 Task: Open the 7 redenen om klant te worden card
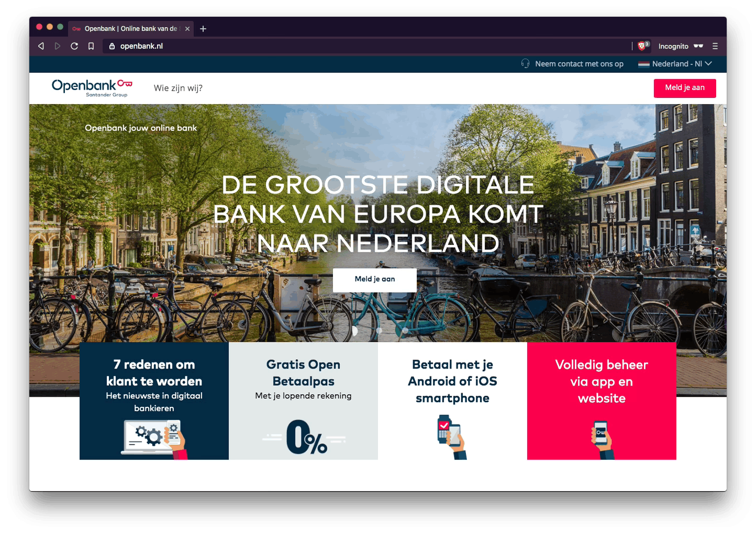pos(154,401)
